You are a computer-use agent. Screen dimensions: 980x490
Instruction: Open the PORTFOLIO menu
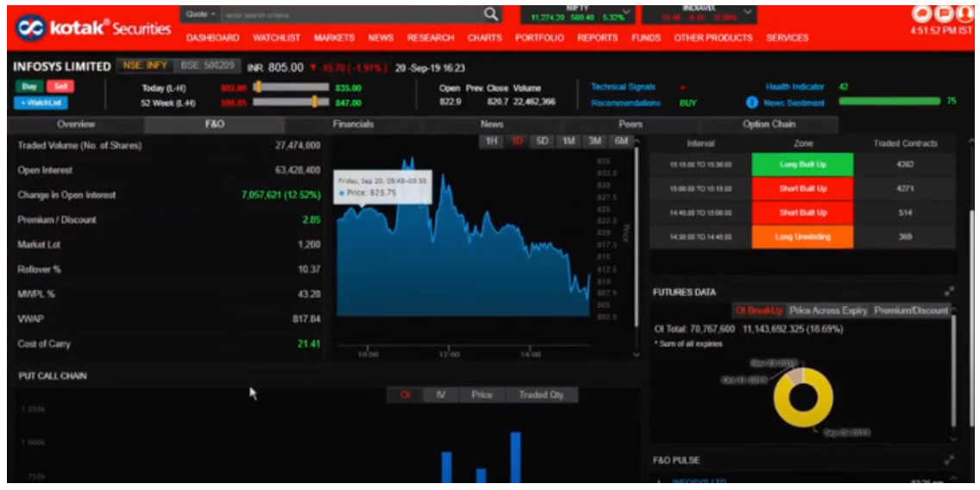[x=539, y=38]
